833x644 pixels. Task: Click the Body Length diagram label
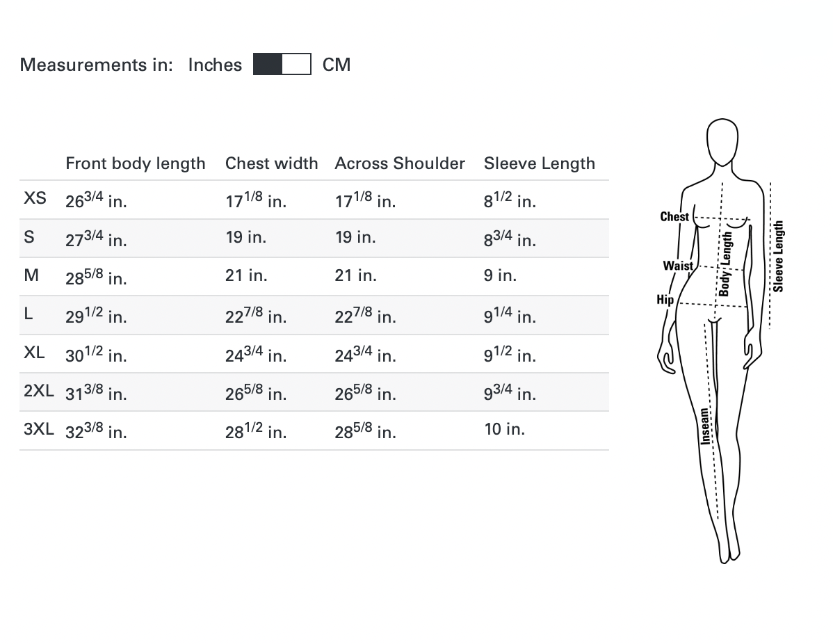click(725, 264)
